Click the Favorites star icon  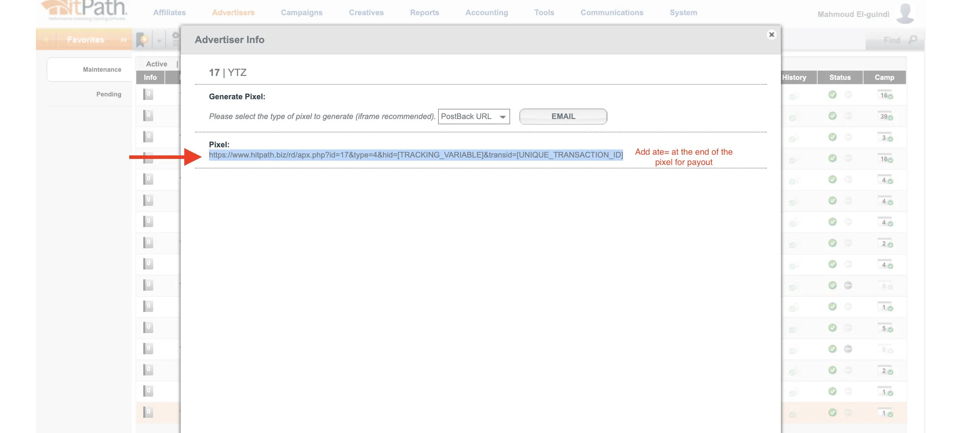(46, 40)
